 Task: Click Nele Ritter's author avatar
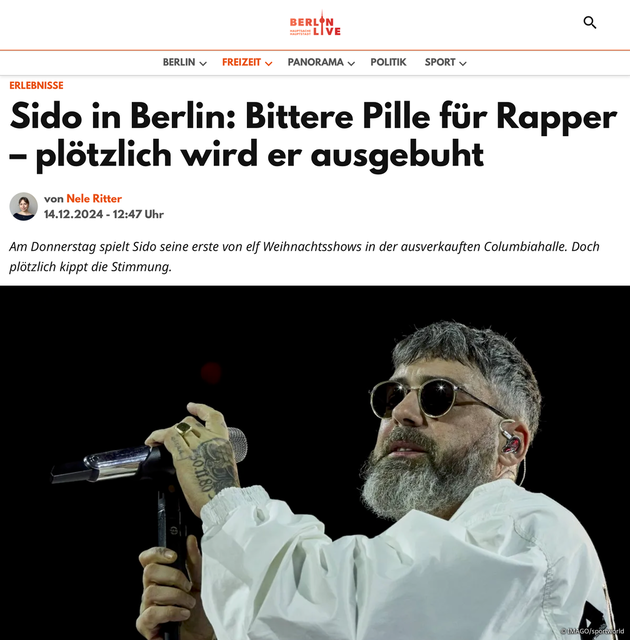(24, 206)
